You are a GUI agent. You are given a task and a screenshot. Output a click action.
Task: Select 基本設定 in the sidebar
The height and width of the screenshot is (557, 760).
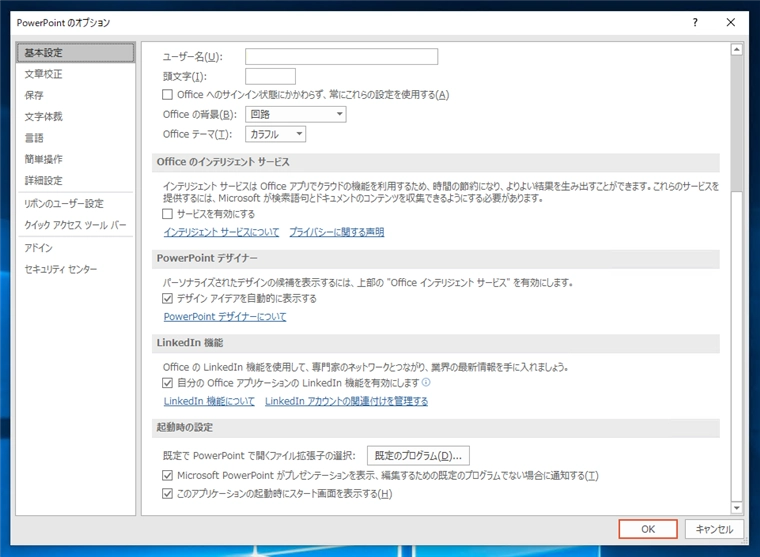pyautogui.click(x=75, y=53)
